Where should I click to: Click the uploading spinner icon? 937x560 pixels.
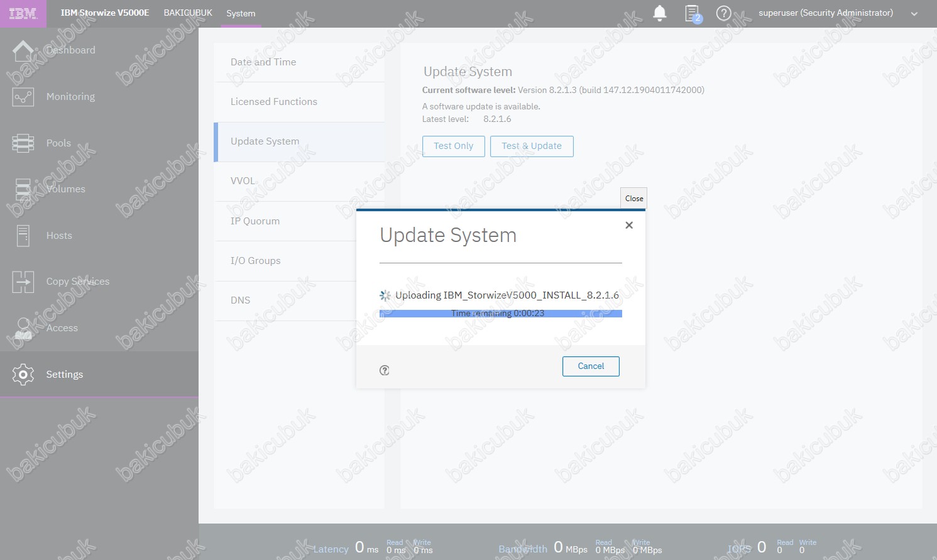coord(385,295)
